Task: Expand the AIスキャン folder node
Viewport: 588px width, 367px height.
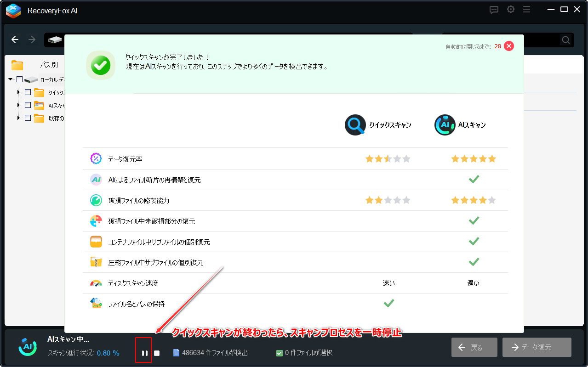Action: click(19, 105)
